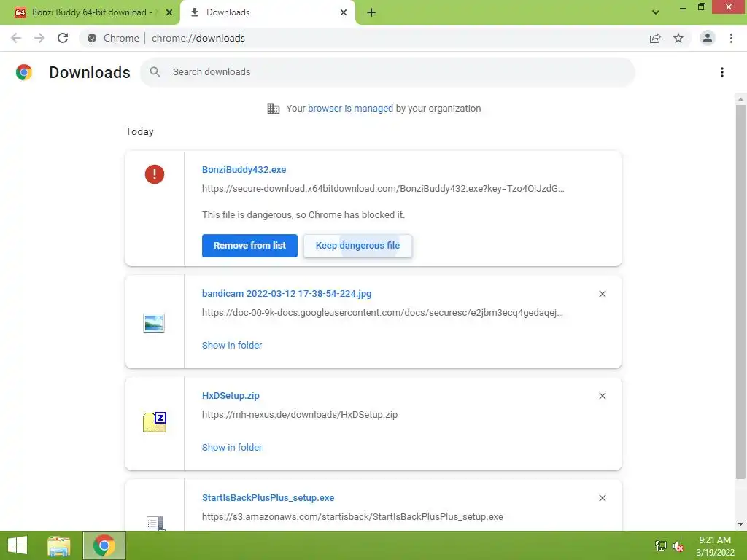The image size is (747, 560).
Task: Open the taskbar clock showing 9:21 AM
Action: point(715,546)
